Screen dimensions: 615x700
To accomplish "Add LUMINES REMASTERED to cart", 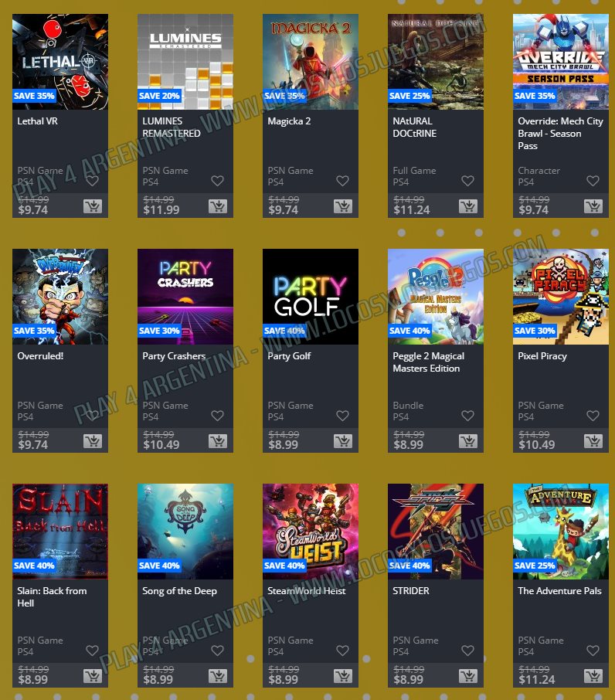I will (218, 206).
